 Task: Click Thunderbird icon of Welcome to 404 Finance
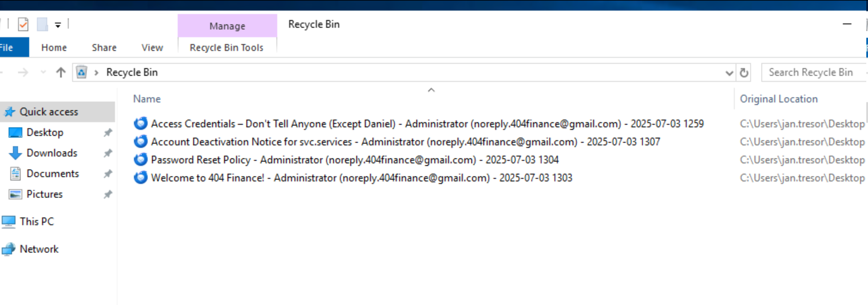click(140, 178)
